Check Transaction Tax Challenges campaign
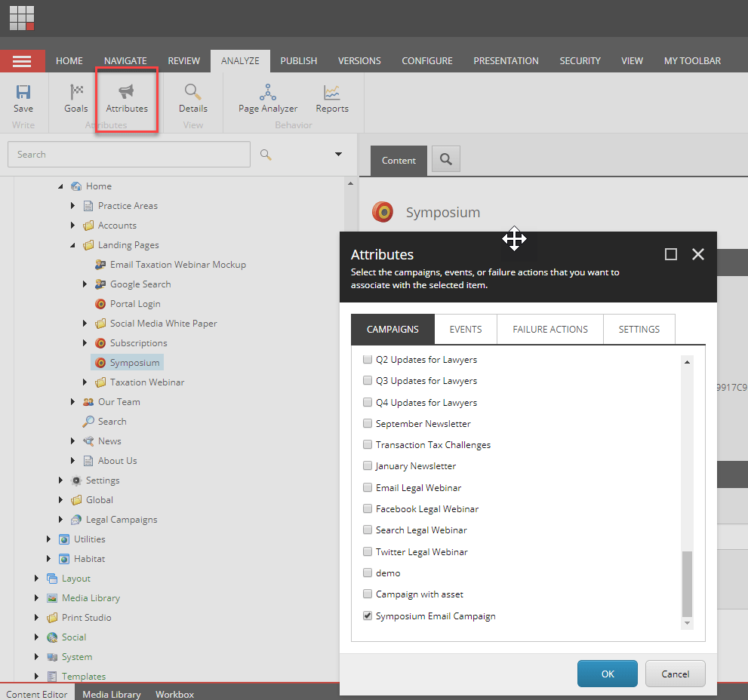Viewport: 748px width, 700px height. pyautogui.click(x=368, y=444)
